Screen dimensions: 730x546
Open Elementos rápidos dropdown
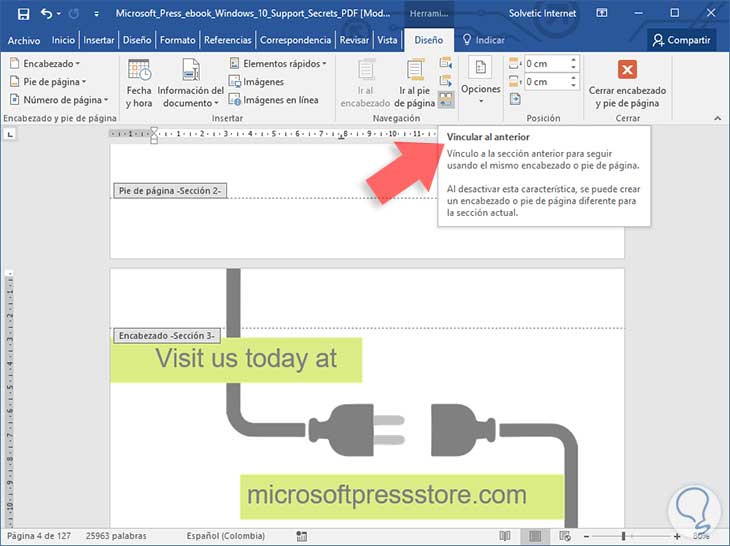coord(277,63)
